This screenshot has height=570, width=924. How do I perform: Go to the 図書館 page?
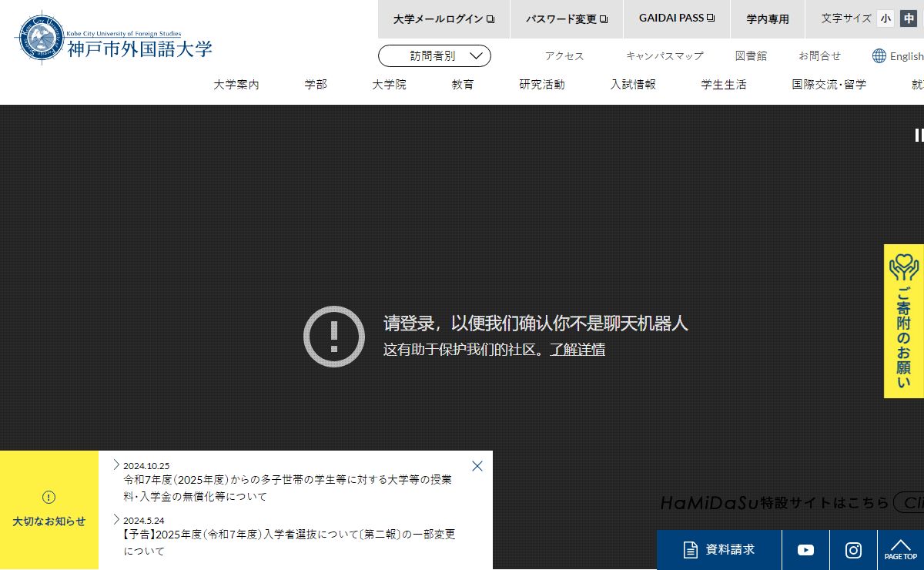pos(751,56)
